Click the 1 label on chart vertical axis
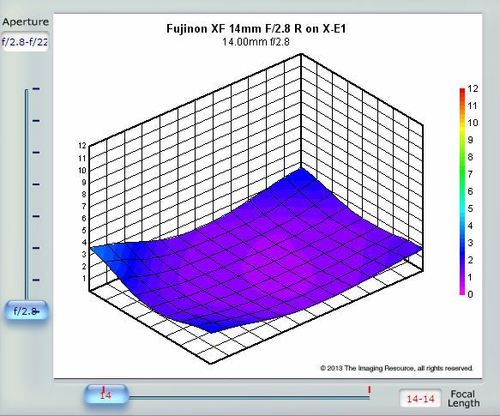The width and height of the screenshot is (500, 416). coord(84,278)
